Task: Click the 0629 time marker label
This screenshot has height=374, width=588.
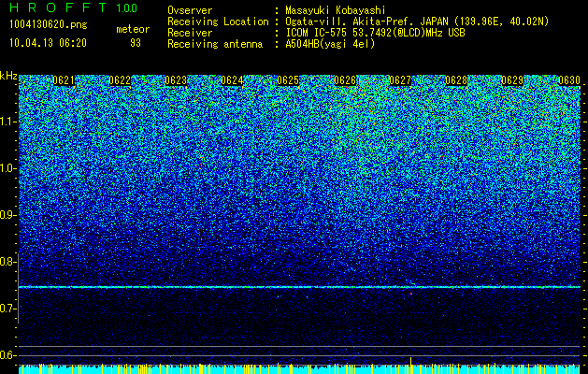Action: 512,80
